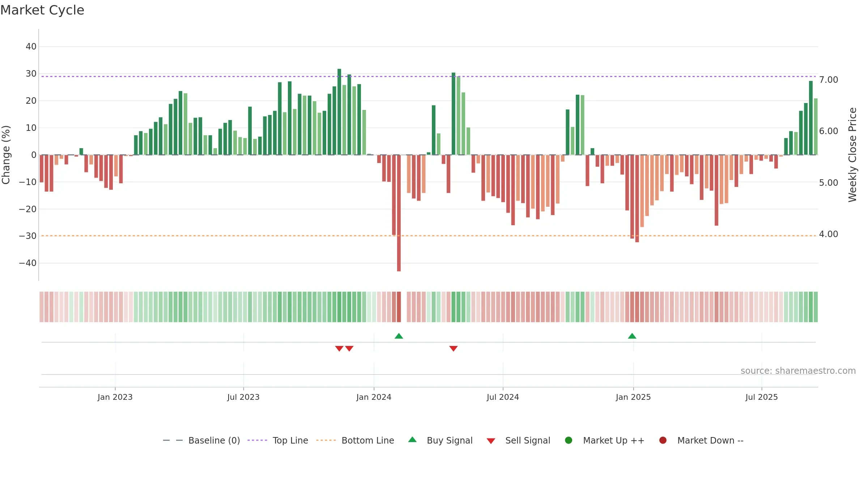
Task: Click the Buy Signal legend entry
Action: (440, 440)
